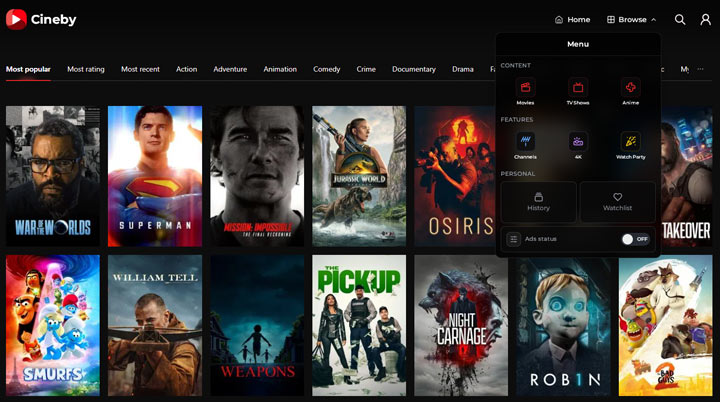
Task: Open the History button
Action: coord(538,202)
